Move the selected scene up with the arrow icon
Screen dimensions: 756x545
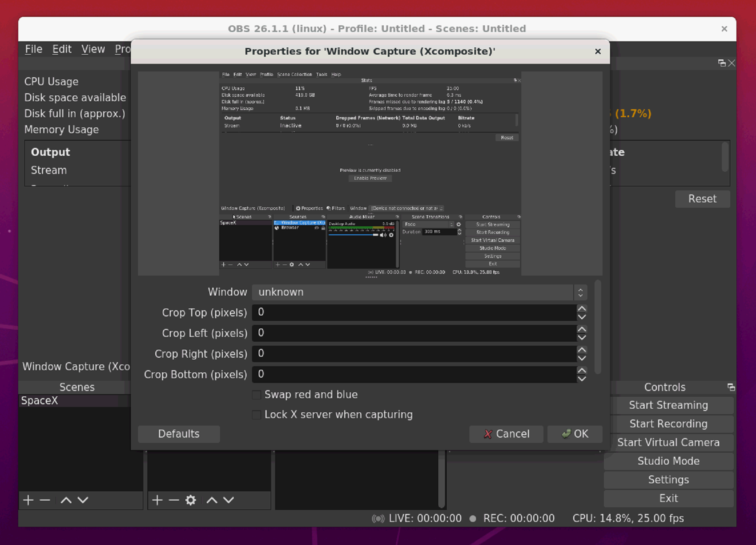click(66, 500)
